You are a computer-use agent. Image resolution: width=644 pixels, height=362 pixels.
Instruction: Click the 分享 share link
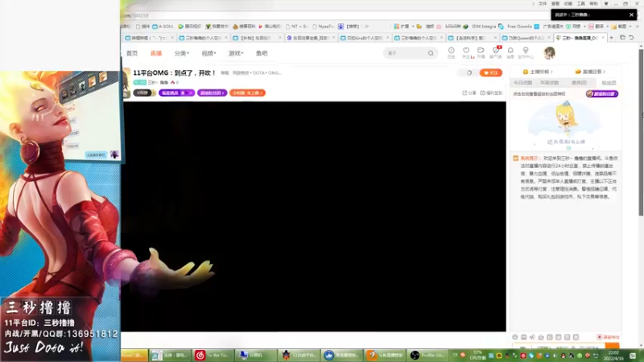coord(469,93)
